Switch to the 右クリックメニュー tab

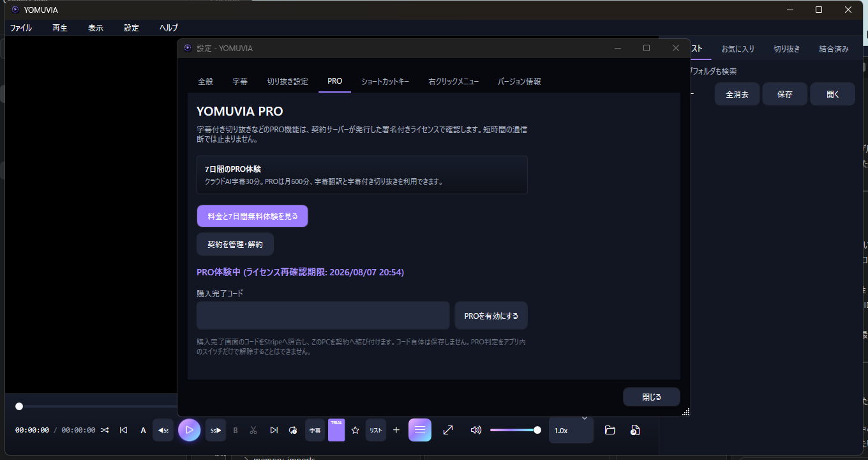(x=454, y=81)
